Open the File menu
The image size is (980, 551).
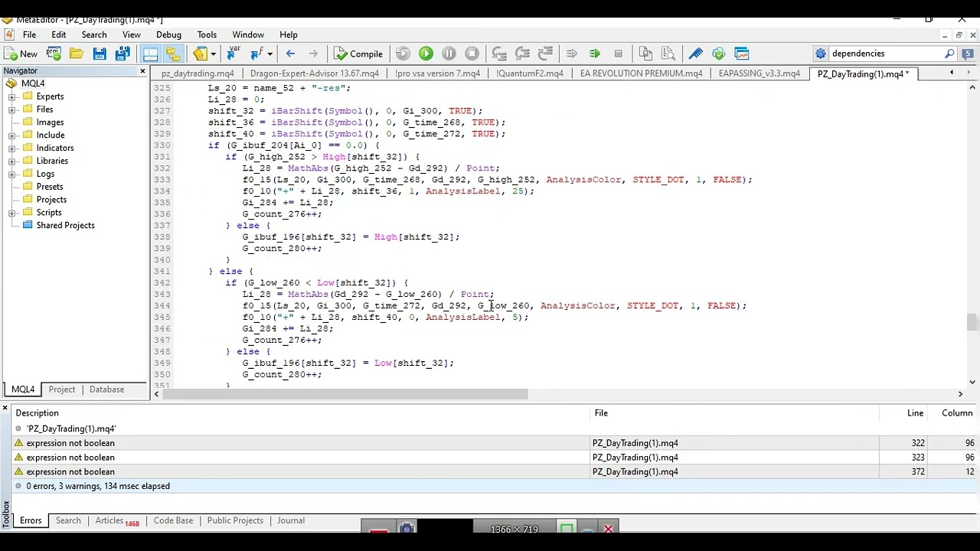(29, 34)
